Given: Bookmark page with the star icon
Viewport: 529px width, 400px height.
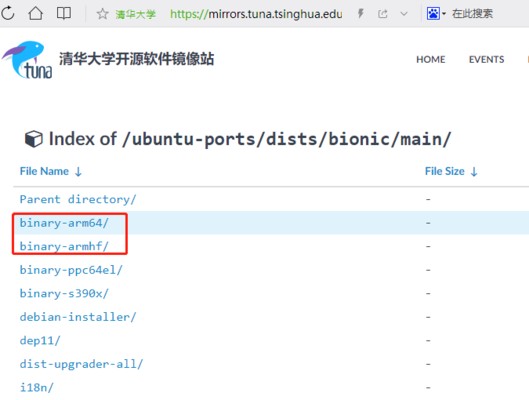Looking at the screenshot, I should [x=102, y=14].
